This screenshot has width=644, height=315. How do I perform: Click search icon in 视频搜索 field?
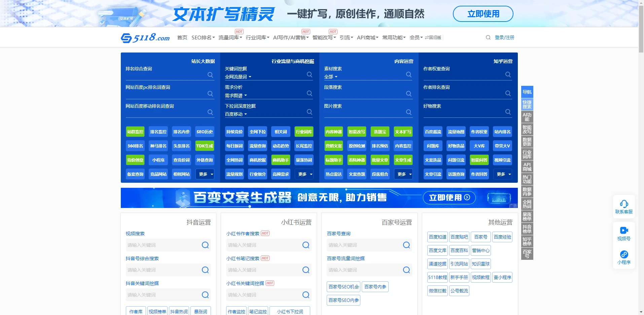pyautogui.click(x=205, y=245)
